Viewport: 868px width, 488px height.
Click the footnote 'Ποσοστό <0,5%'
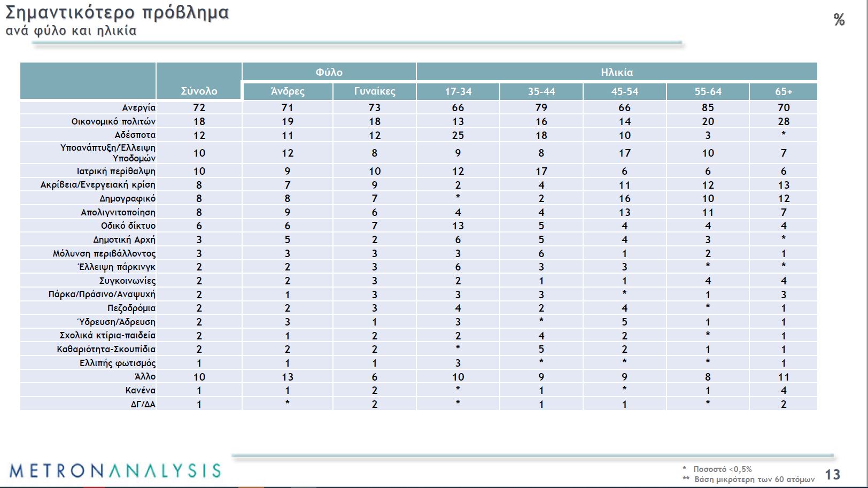pyautogui.click(x=722, y=469)
